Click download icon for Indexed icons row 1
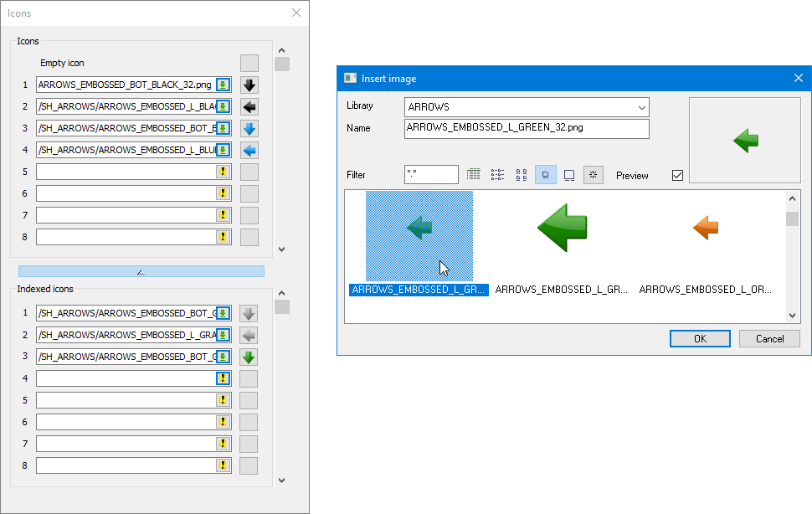This screenshot has height=514, width=812. click(224, 314)
